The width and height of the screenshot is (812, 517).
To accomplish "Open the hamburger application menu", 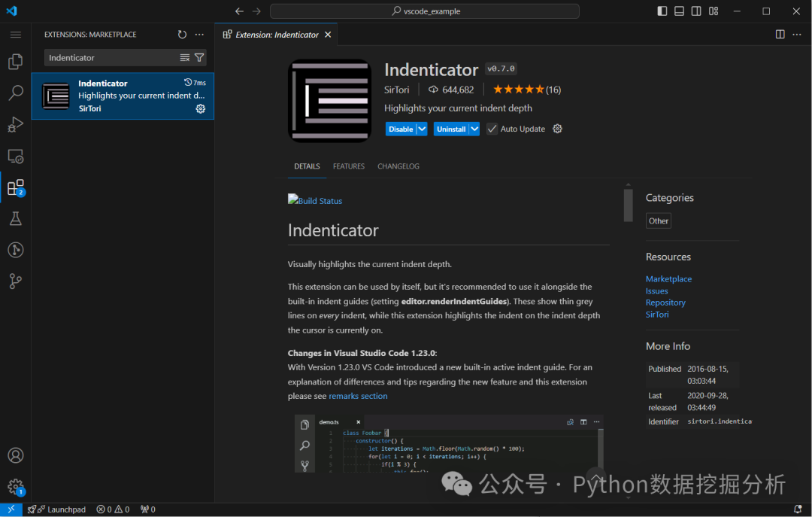I will (16, 35).
